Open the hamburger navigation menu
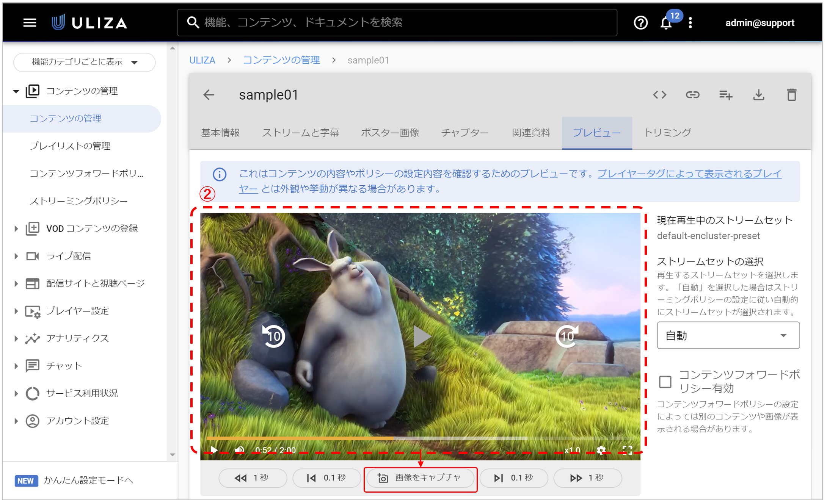827x504 pixels. [x=30, y=23]
